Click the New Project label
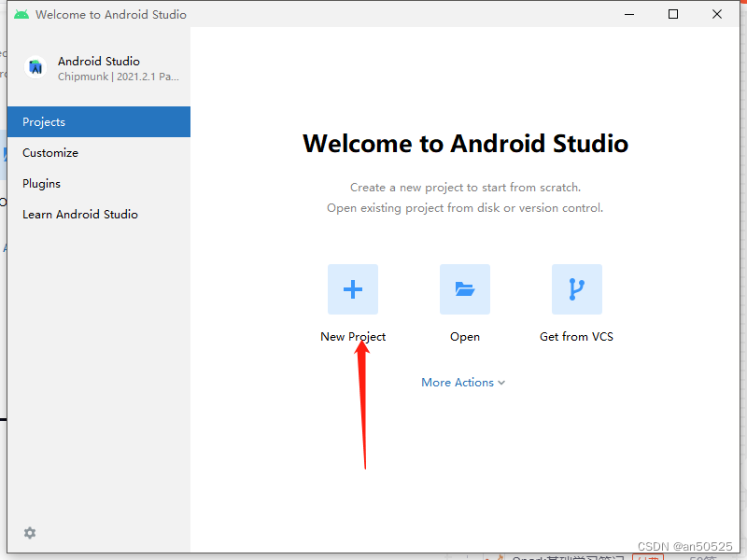The height and width of the screenshot is (560, 747). [353, 337]
